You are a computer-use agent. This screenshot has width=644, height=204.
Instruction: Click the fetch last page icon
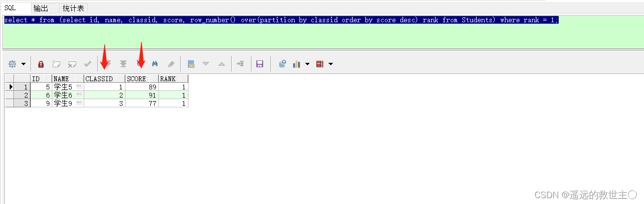tap(124, 64)
